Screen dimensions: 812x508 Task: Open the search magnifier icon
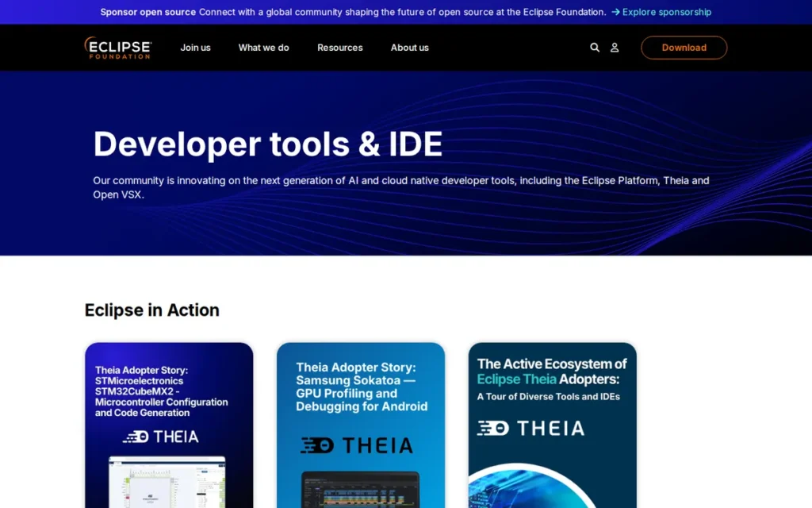pyautogui.click(x=595, y=48)
